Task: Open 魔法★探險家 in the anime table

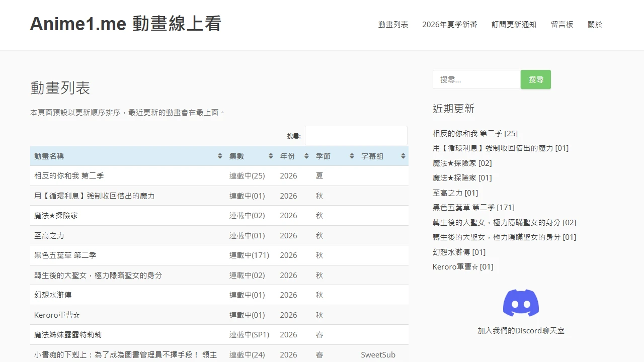Action: pyautogui.click(x=56, y=216)
